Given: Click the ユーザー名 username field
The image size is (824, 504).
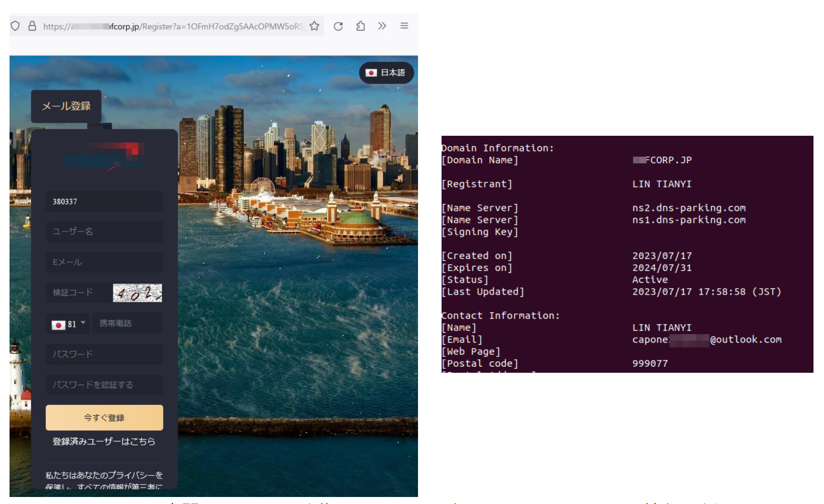Looking at the screenshot, I should [104, 231].
